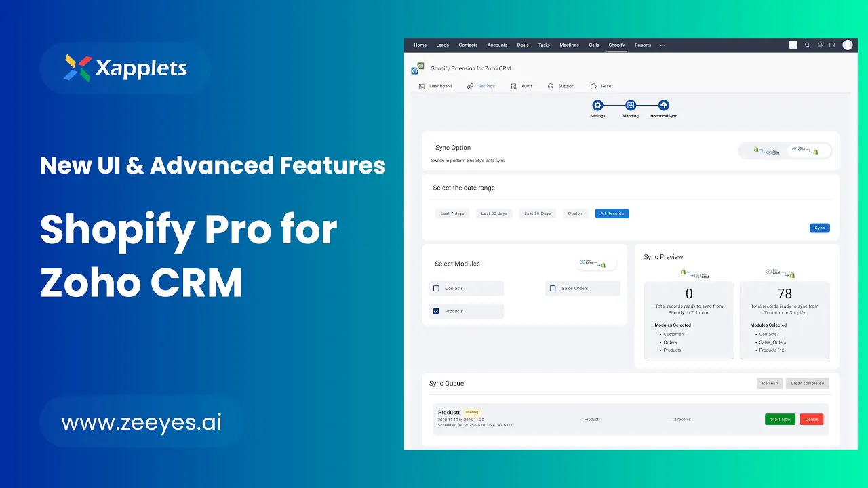Click the Support headset icon
Screen dimensions: 868x488
551,87
